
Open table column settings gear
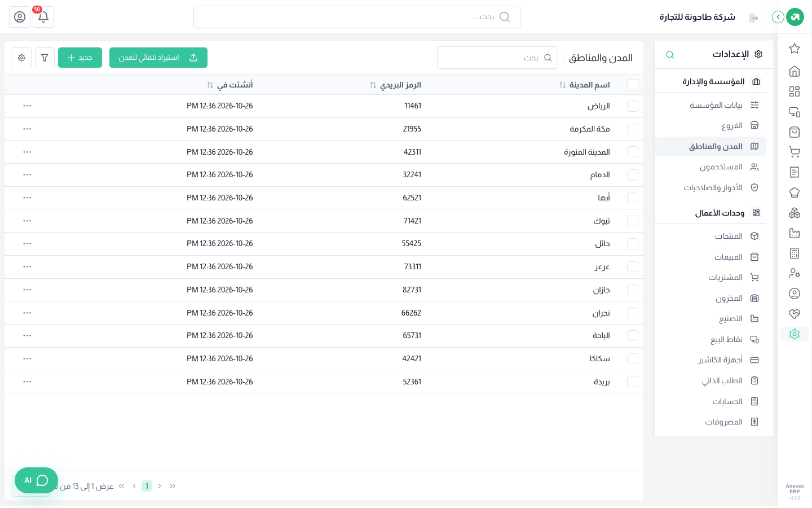pyautogui.click(x=21, y=58)
